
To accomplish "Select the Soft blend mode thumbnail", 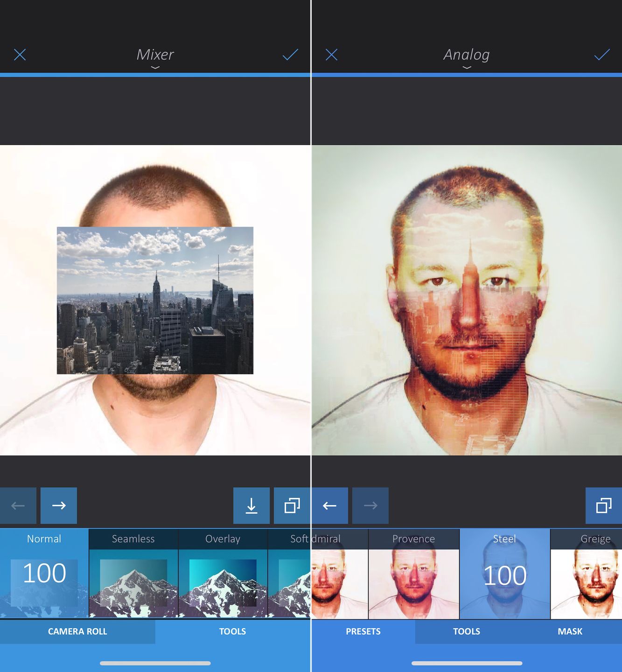I will coord(289,574).
